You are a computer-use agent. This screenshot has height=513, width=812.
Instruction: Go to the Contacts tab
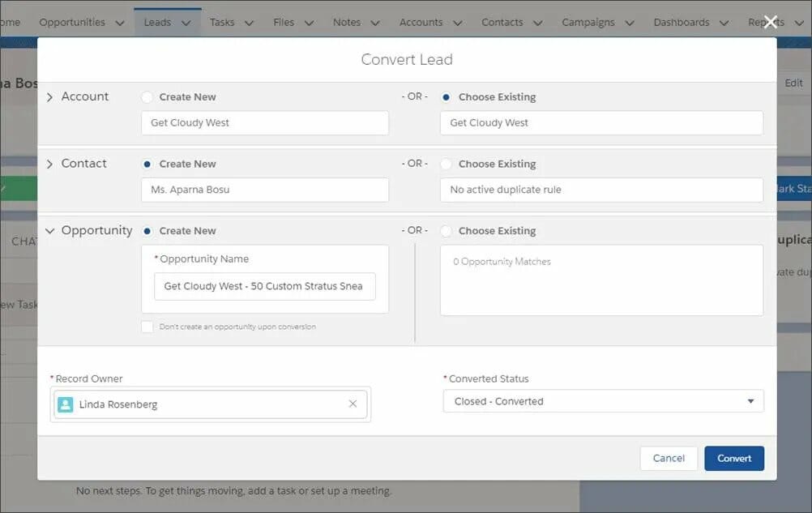click(502, 22)
